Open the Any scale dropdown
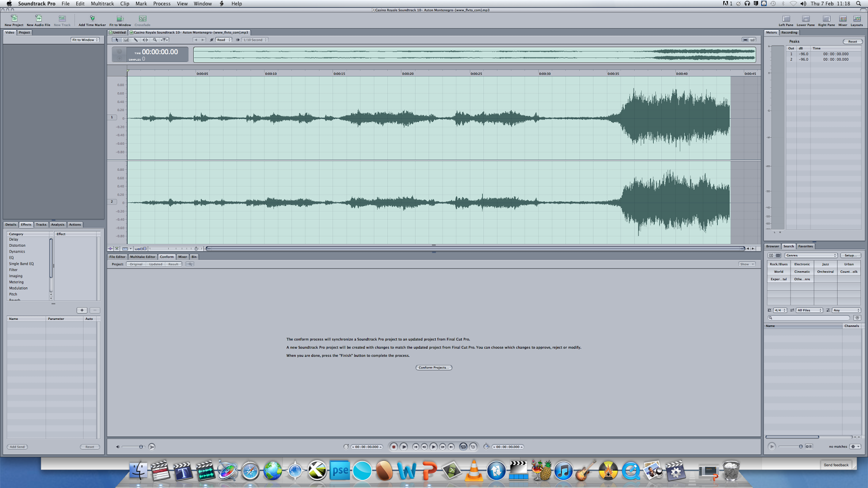This screenshot has width=868, height=488. [846, 310]
